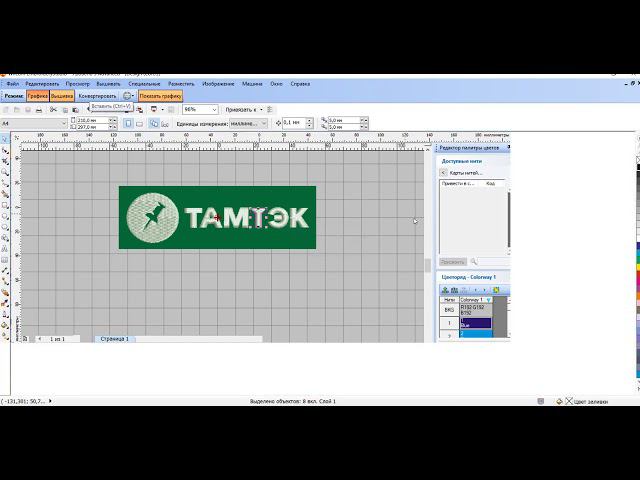Switch to Вышивка mode
The image size is (640, 480).
tap(62, 96)
